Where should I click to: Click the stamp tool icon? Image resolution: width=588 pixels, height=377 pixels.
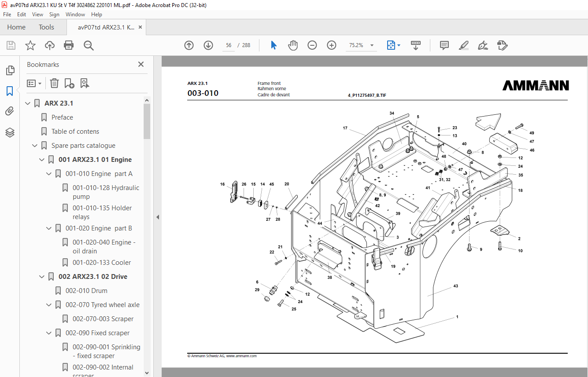(x=502, y=45)
